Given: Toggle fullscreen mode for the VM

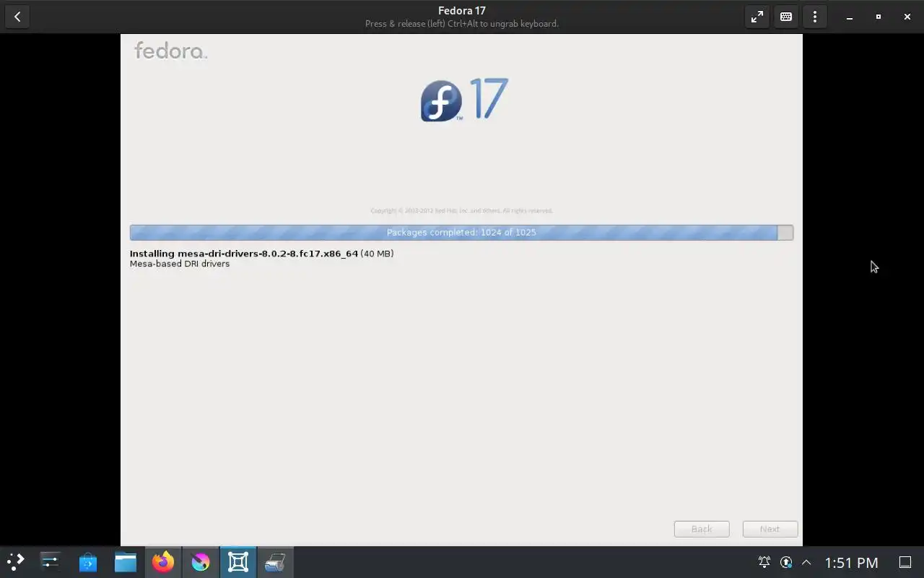Looking at the screenshot, I should click(x=757, y=17).
